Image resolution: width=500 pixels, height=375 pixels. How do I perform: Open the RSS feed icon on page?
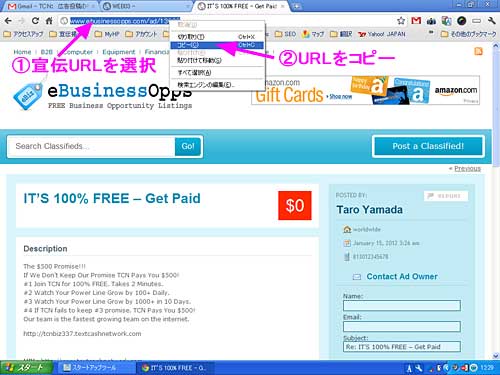click(478, 51)
